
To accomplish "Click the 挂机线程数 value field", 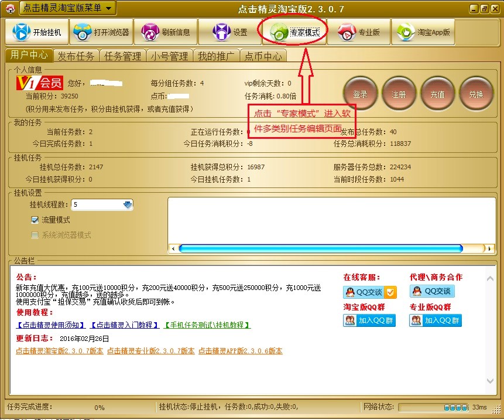I will 97,204.
